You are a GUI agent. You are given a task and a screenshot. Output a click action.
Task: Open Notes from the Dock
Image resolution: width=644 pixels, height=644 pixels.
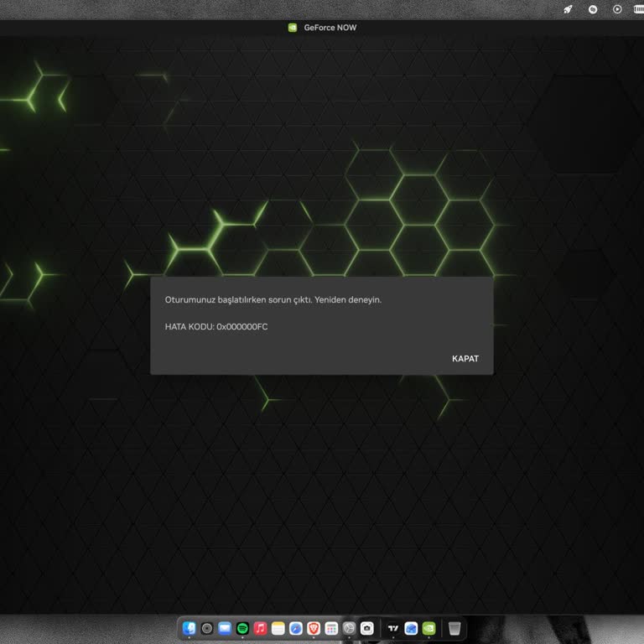(278, 628)
